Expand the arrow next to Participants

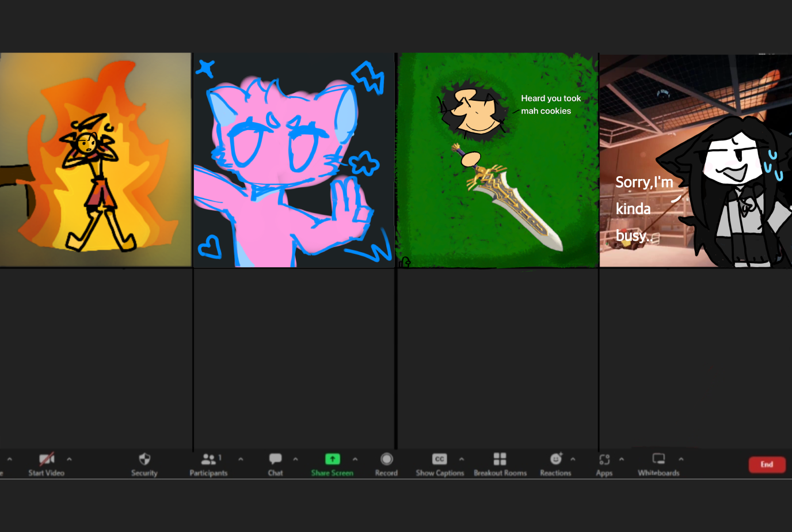tap(241, 459)
